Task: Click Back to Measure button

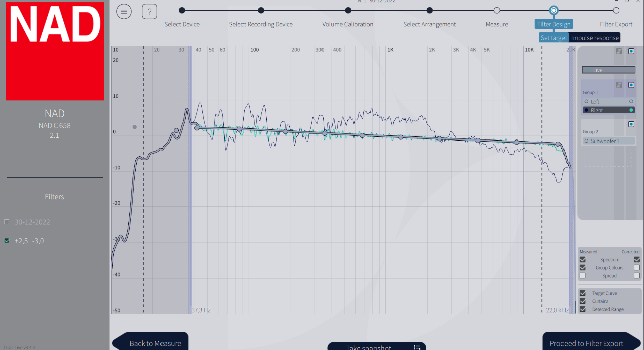Action: (x=155, y=343)
